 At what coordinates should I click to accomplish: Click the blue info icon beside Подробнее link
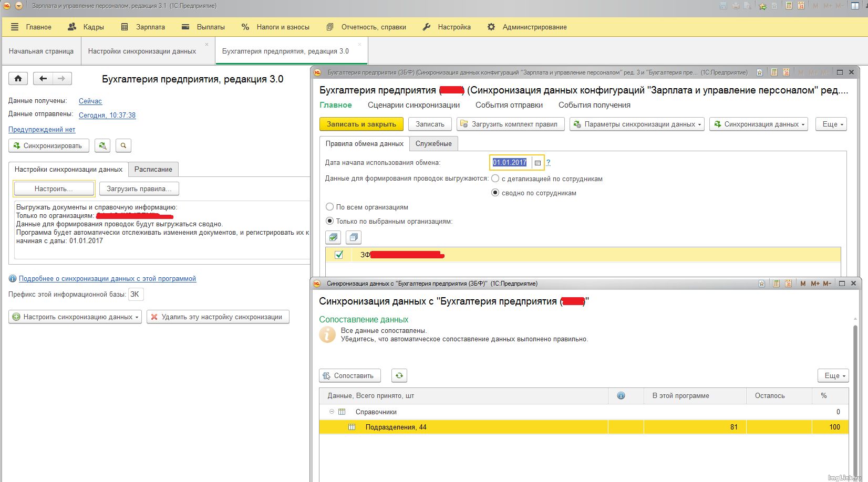[13, 278]
